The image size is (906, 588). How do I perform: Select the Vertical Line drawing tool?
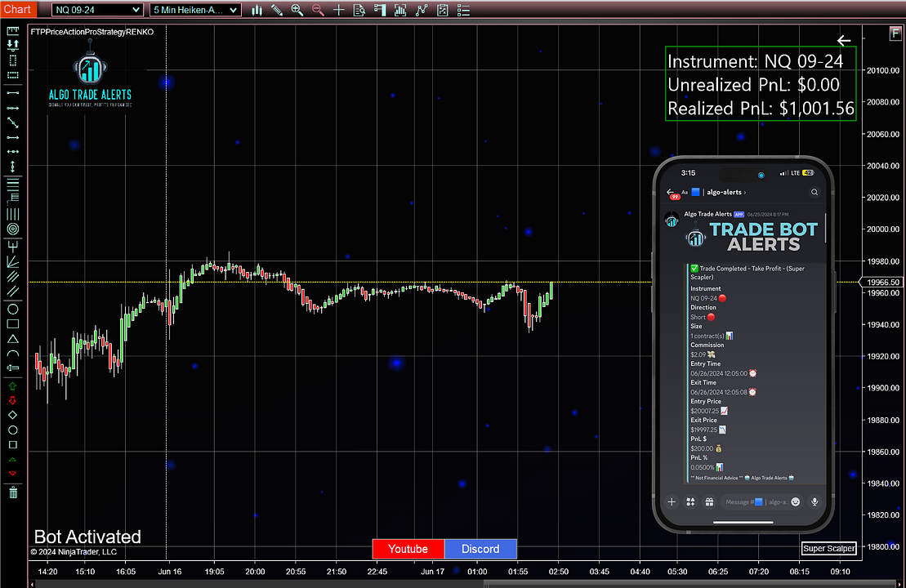tap(13, 167)
